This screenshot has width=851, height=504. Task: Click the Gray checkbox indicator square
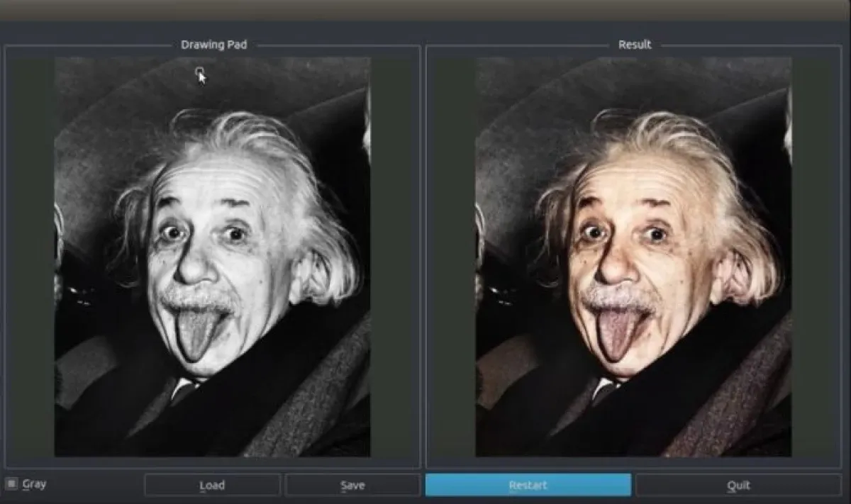11,484
